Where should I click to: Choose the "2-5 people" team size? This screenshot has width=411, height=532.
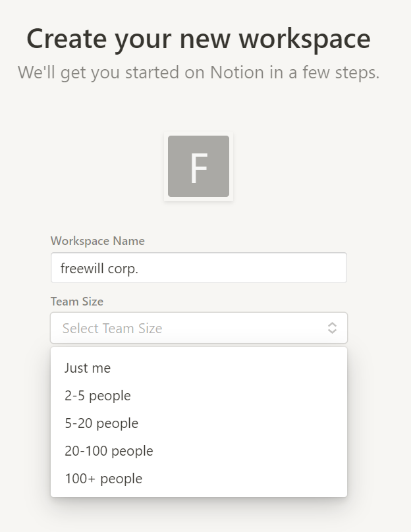[97, 396]
